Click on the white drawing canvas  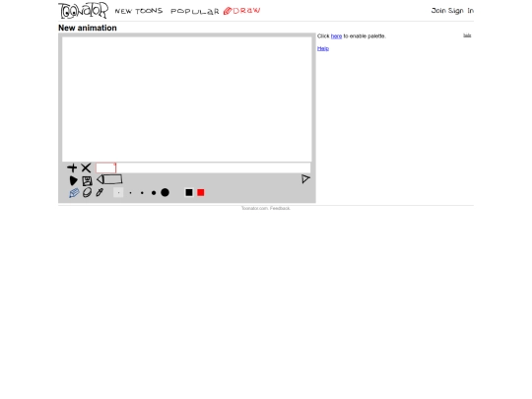click(187, 100)
